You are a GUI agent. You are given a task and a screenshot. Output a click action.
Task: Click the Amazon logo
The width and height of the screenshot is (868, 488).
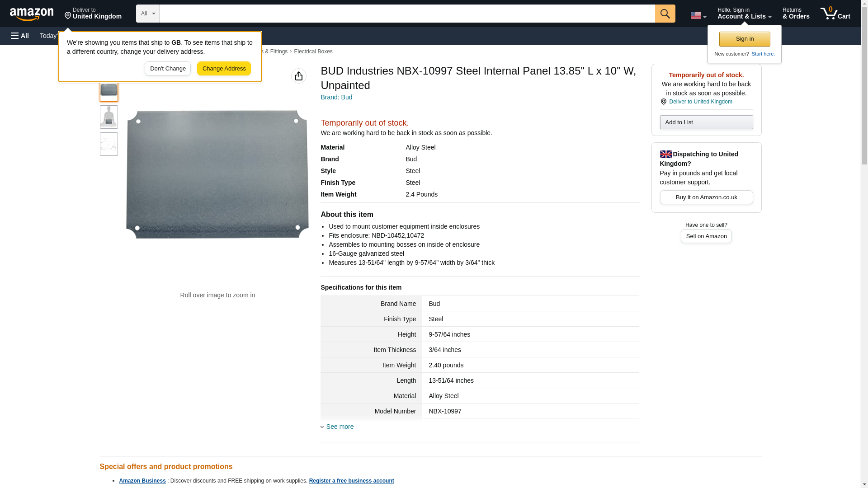click(32, 14)
